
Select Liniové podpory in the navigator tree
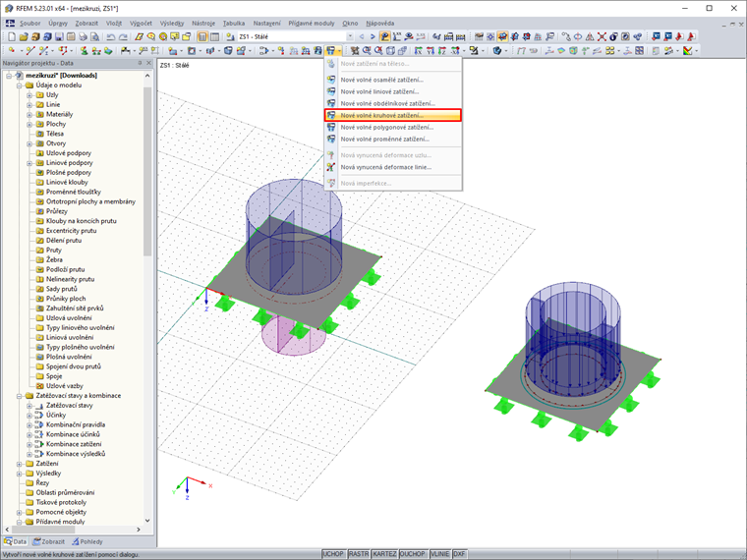pos(68,163)
